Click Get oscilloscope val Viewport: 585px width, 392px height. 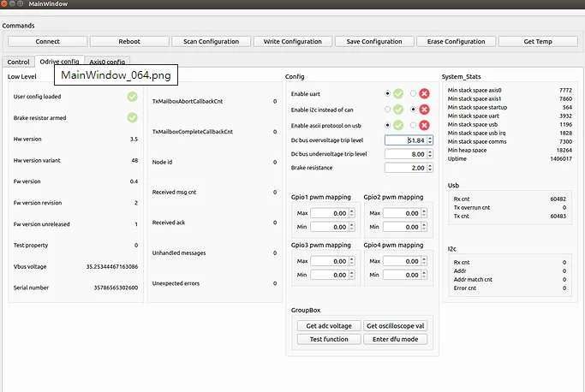(x=395, y=325)
